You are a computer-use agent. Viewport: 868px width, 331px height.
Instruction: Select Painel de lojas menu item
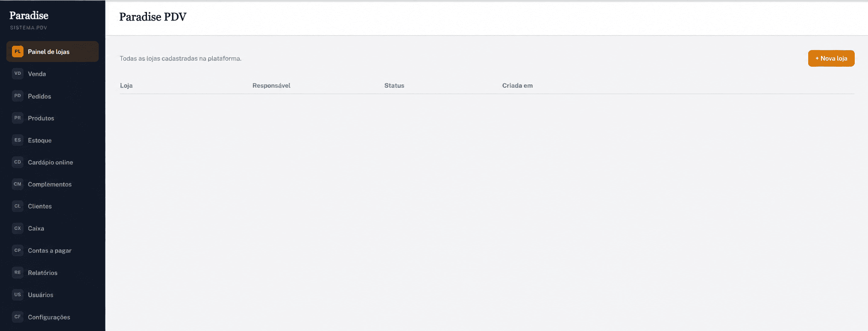(x=53, y=51)
